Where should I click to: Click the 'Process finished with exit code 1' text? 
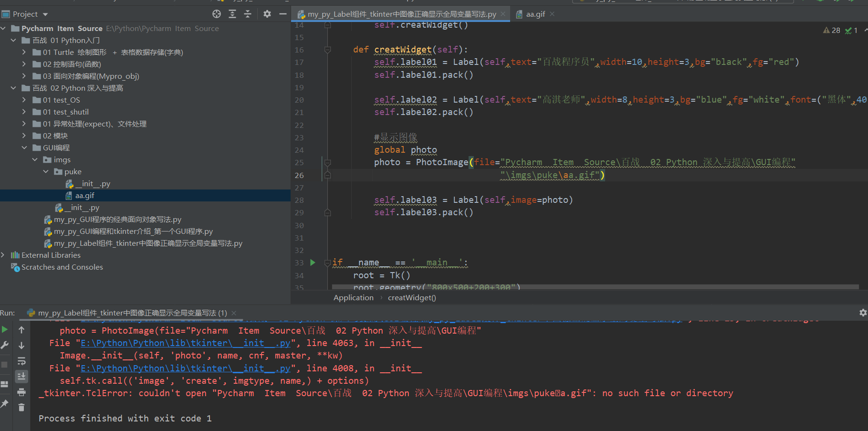click(x=125, y=419)
